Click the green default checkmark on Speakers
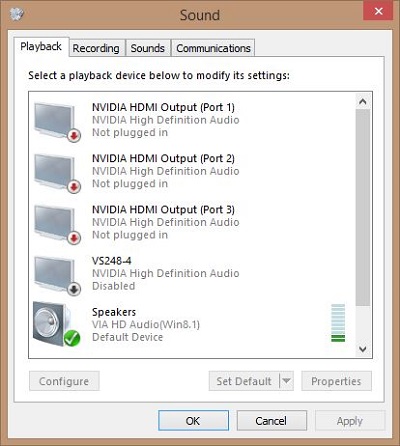The height and width of the screenshot is (446, 400). coord(72,338)
